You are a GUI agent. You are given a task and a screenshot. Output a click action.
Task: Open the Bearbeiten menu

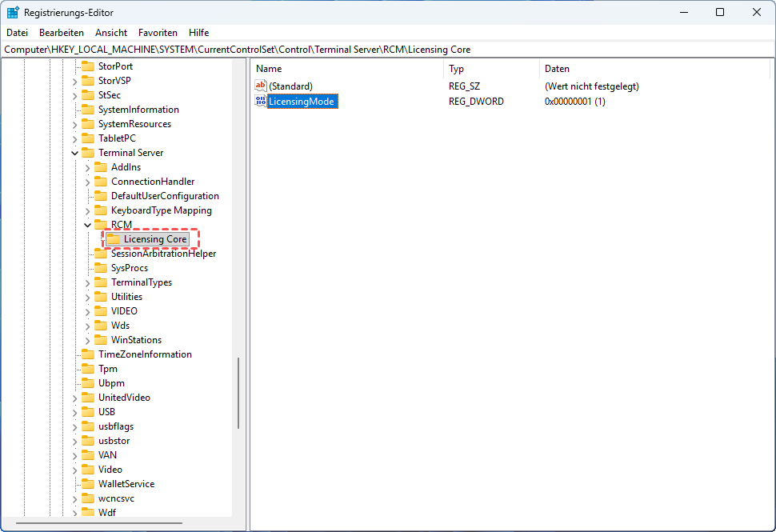62,33
